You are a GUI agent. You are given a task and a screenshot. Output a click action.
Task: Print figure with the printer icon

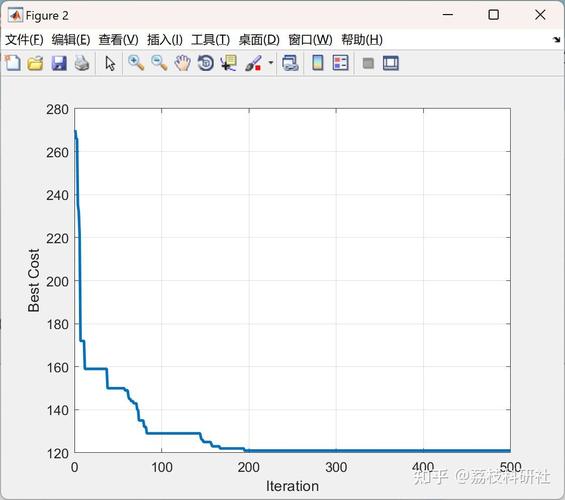coord(82,63)
